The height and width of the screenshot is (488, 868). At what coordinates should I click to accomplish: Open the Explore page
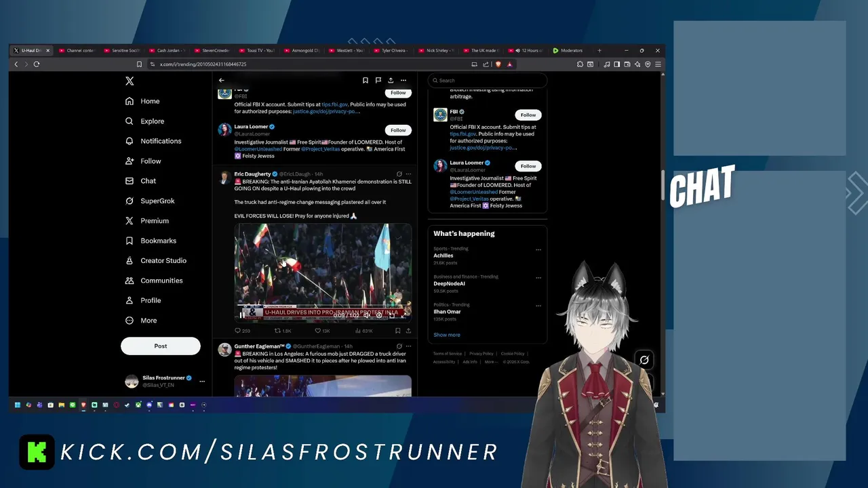pyautogui.click(x=145, y=121)
